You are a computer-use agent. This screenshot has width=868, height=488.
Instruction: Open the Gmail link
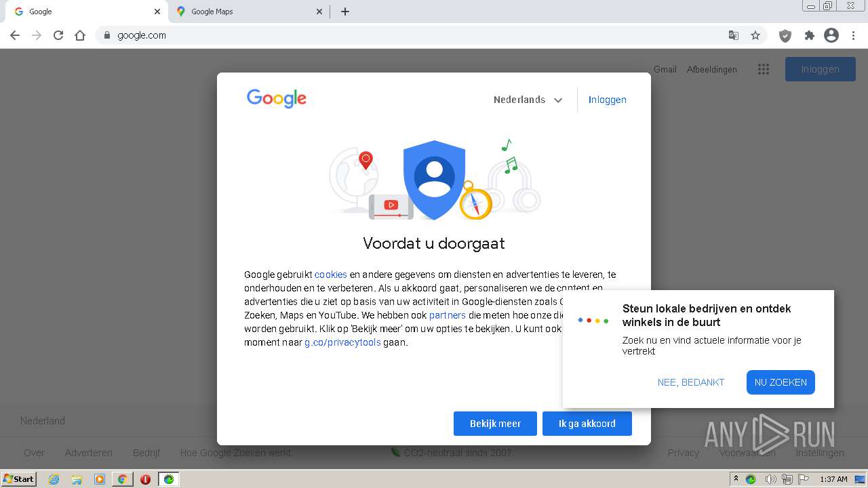tap(665, 69)
